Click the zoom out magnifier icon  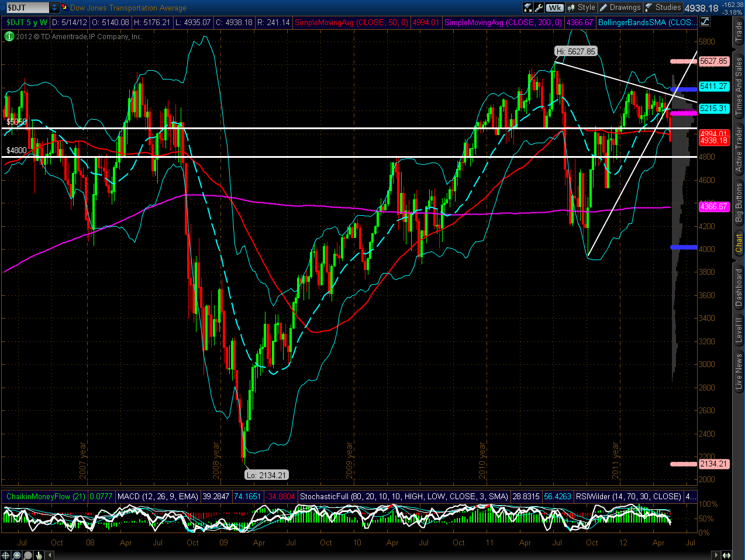point(27,555)
